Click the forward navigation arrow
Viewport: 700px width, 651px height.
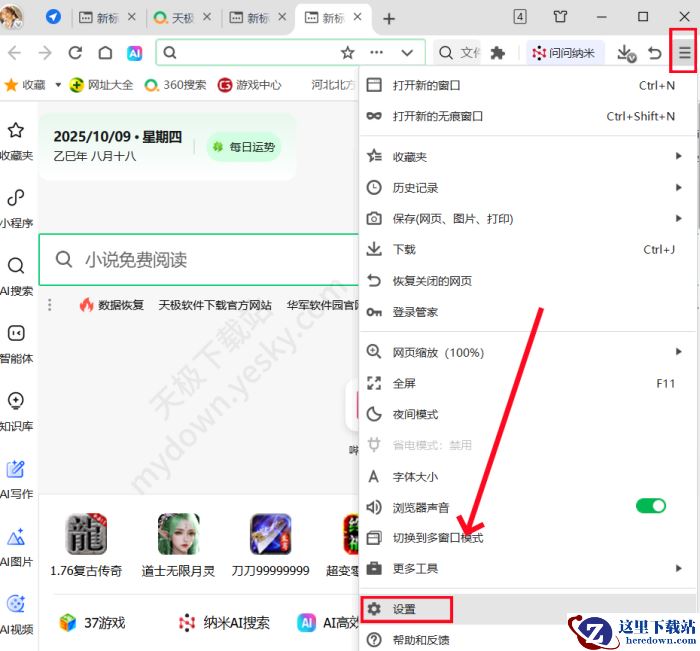pyautogui.click(x=45, y=53)
